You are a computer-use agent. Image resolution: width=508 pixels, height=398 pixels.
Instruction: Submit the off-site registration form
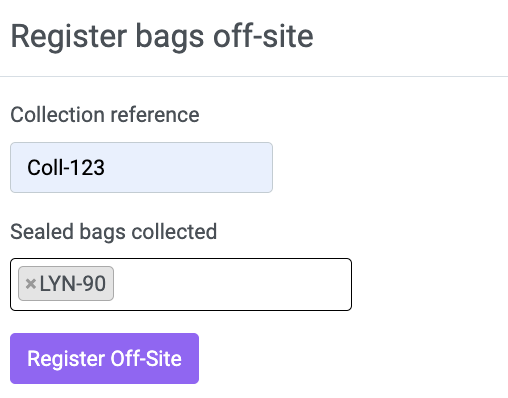click(x=105, y=358)
